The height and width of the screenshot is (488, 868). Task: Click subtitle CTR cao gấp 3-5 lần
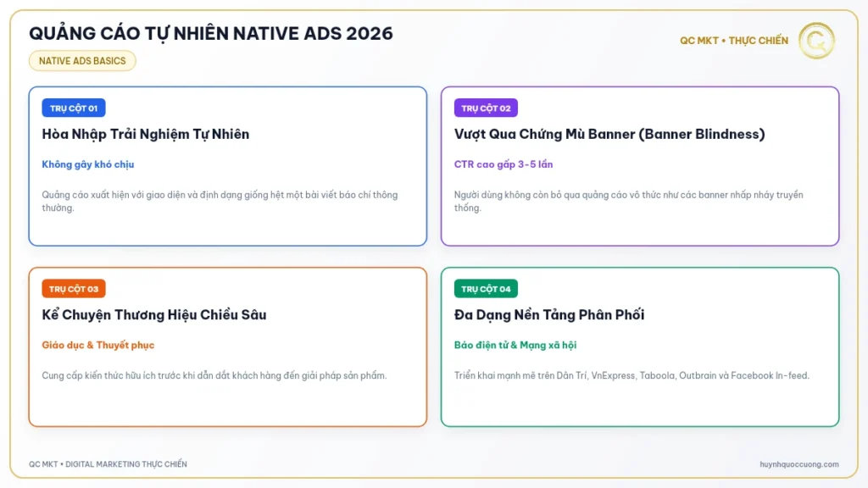click(504, 164)
